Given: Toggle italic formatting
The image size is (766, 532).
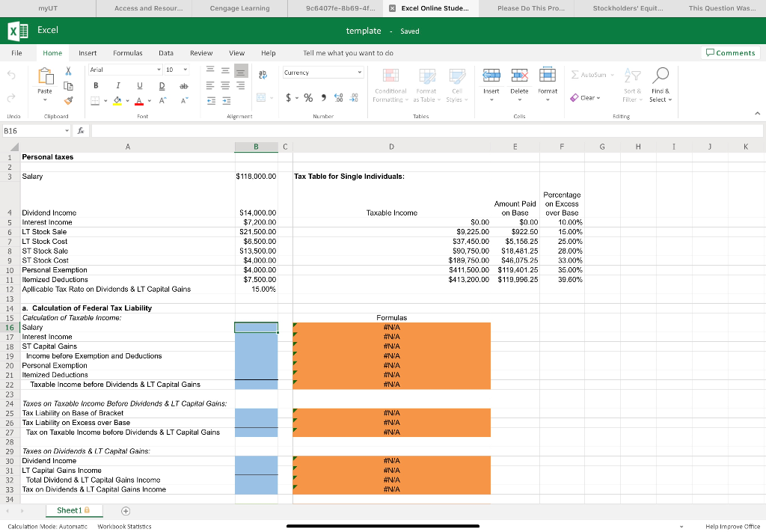Looking at the screenshot, I should pos(118,85).
